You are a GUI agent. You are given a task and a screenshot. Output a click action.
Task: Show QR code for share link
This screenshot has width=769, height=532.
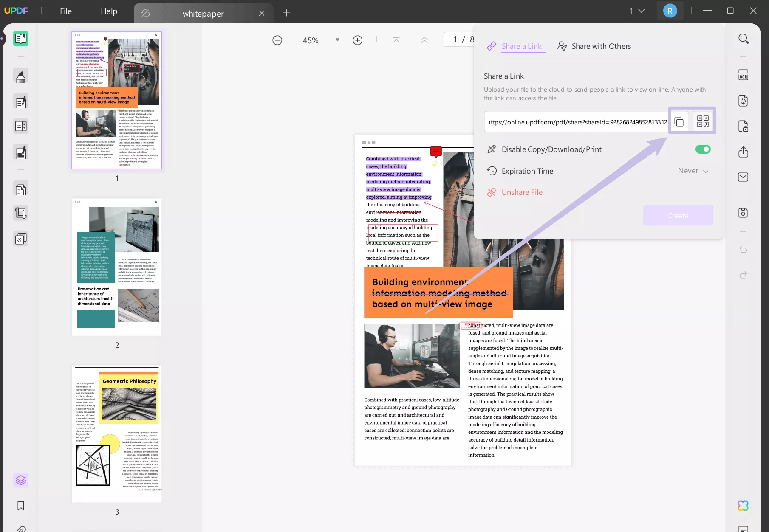click(x=703, y=122)
